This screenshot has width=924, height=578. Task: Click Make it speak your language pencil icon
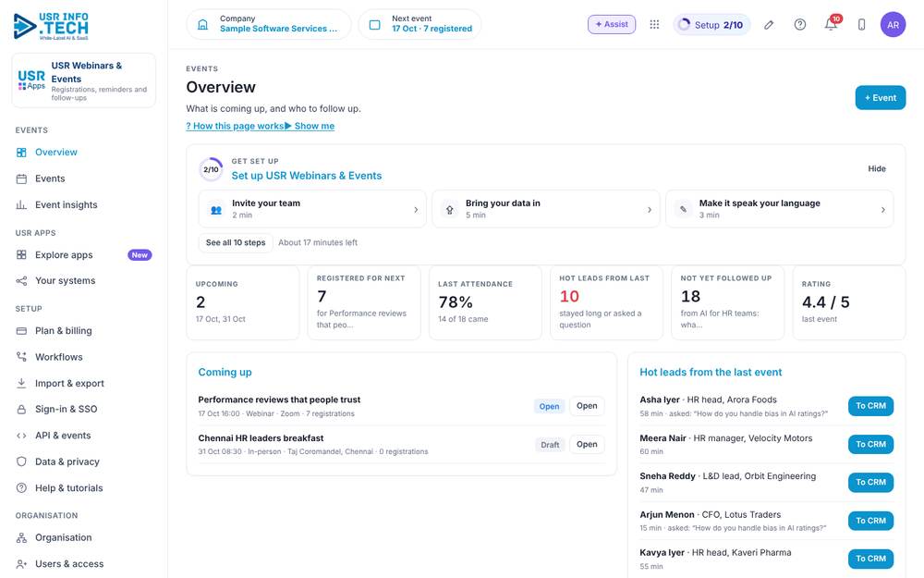[683, 209]
